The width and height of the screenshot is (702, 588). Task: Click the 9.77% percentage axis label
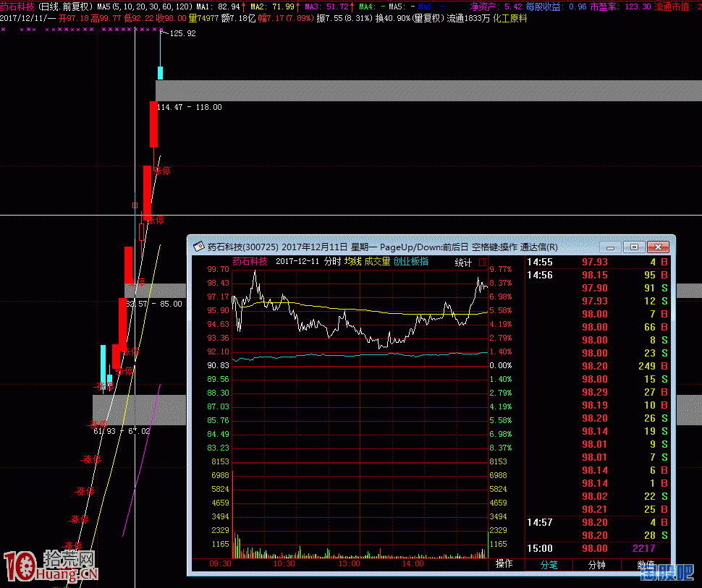tap(501, 269)
